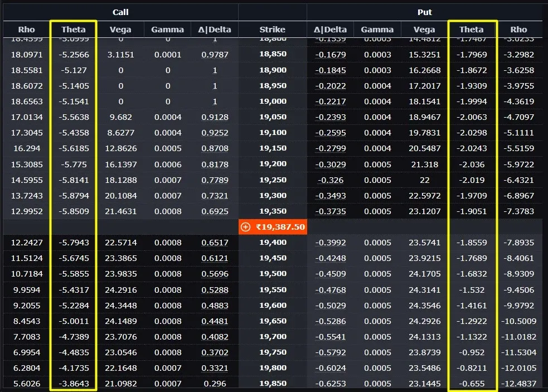The width and height of the screenshot is (548, 392).
Task: Select the 19,850 strike row
Action: 273,384
